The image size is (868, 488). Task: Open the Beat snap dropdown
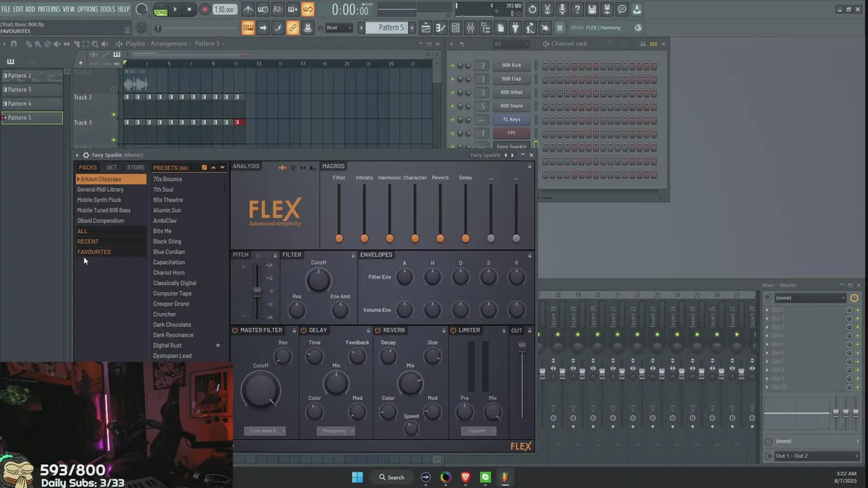pyautogui.click(x=338, y=28)
